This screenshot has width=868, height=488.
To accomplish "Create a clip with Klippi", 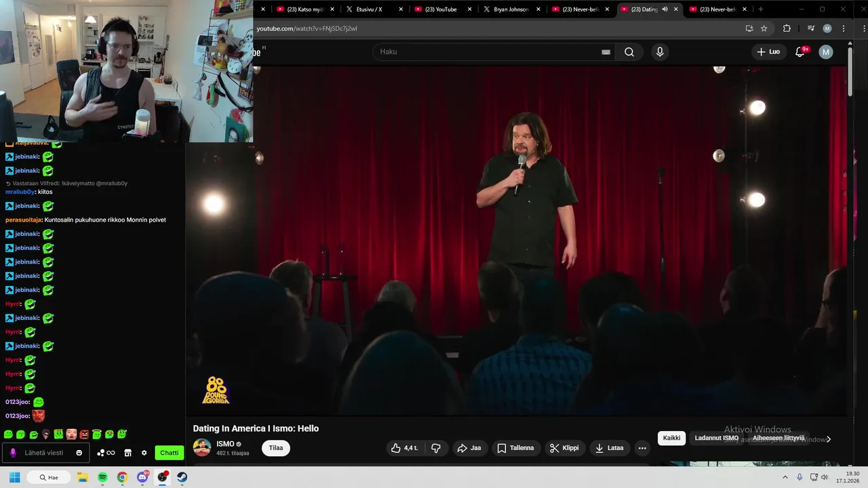I will click(x=564, y=448).
